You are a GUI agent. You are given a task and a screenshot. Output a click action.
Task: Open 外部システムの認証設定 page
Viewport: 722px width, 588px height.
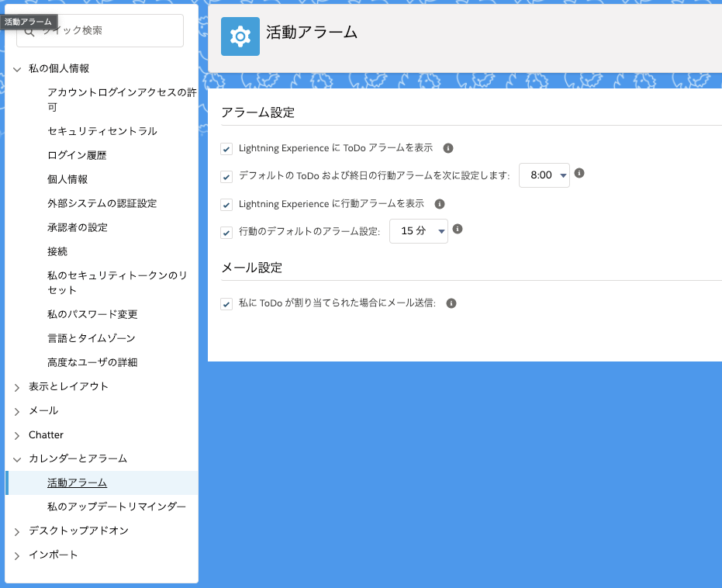(x=102, y=203)
